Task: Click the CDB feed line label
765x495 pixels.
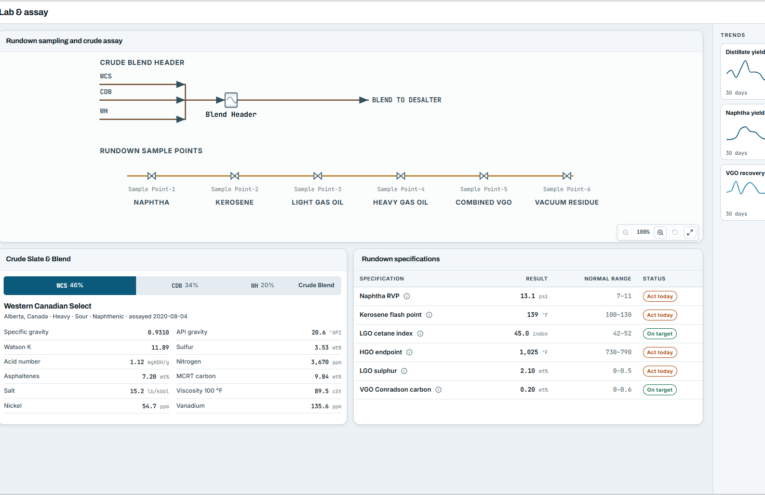Action: pyautogui.click(x=106, y=92)
